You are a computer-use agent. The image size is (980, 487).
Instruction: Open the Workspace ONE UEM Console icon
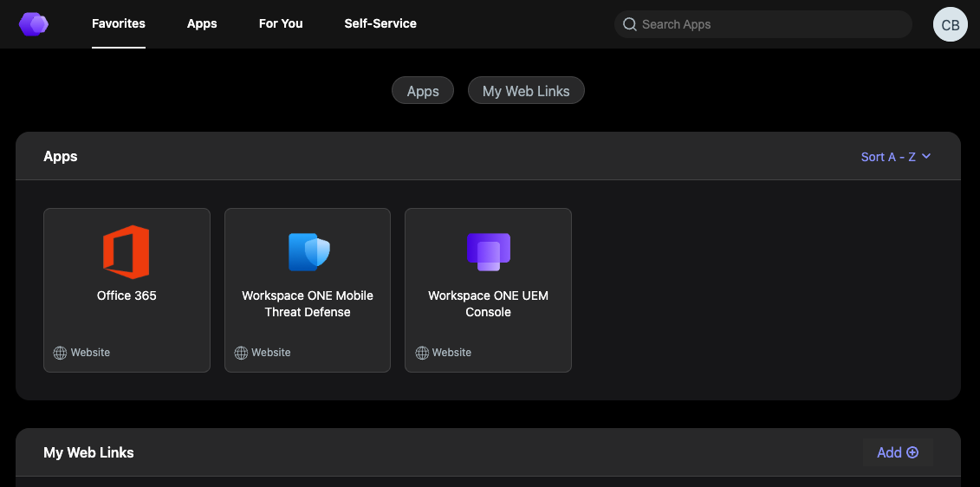488,251
